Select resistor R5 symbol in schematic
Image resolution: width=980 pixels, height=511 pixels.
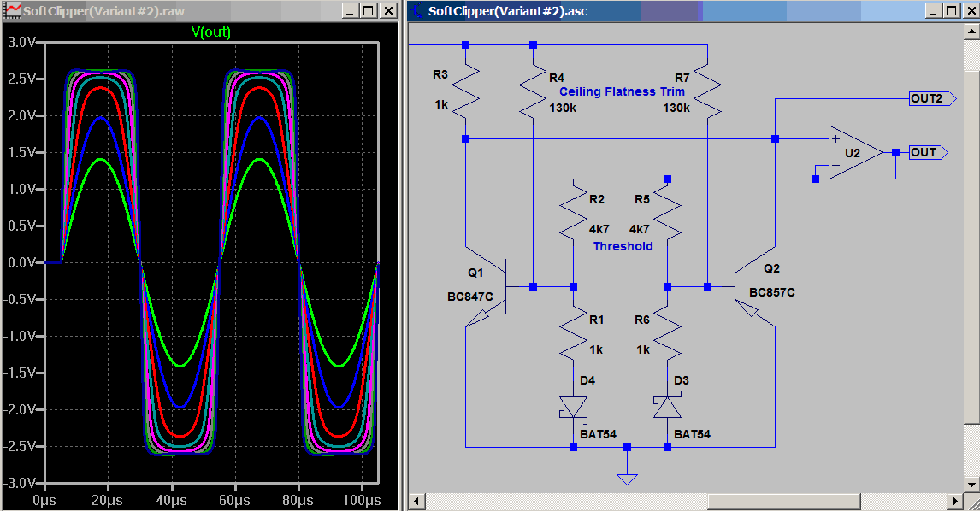click(668, 211)
